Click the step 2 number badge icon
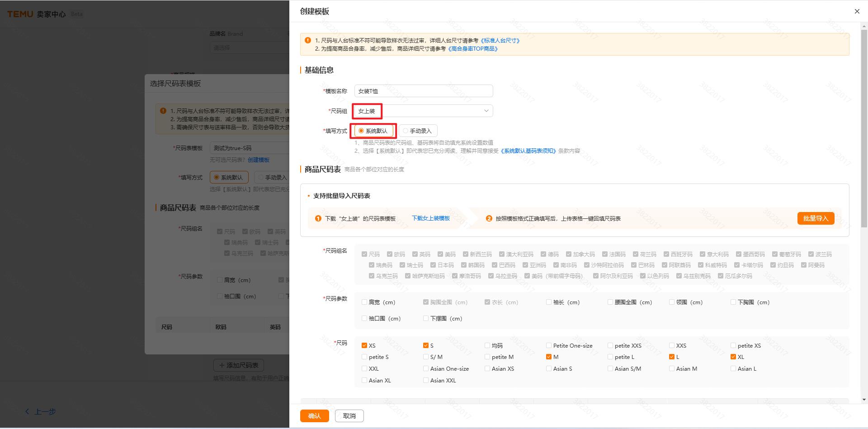The width and height of the screenshot is (868, 429). coord(489,218)
